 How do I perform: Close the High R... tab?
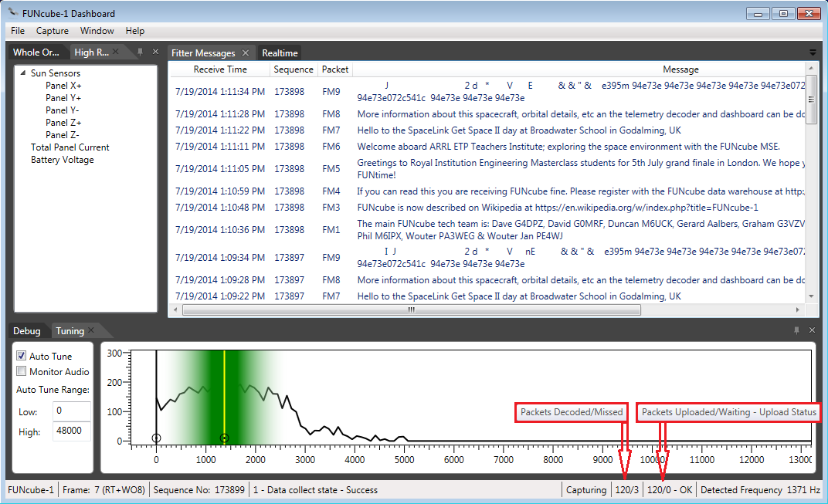point(116,52)
